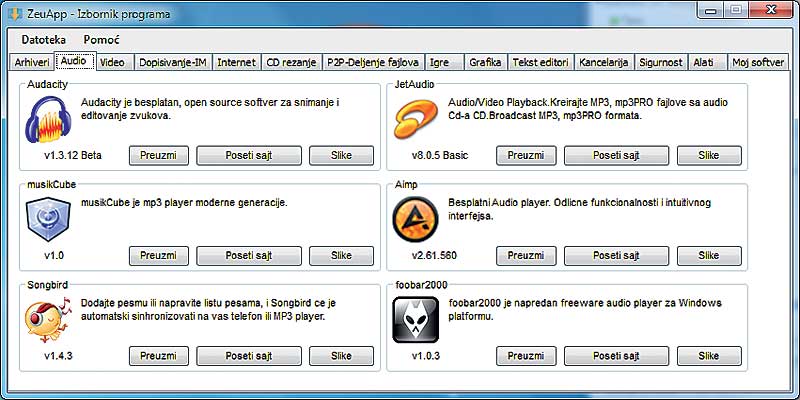Show Audacity screenshots with Slike
The height and width of the screenshot is (400, 800).
click(341, 155)
